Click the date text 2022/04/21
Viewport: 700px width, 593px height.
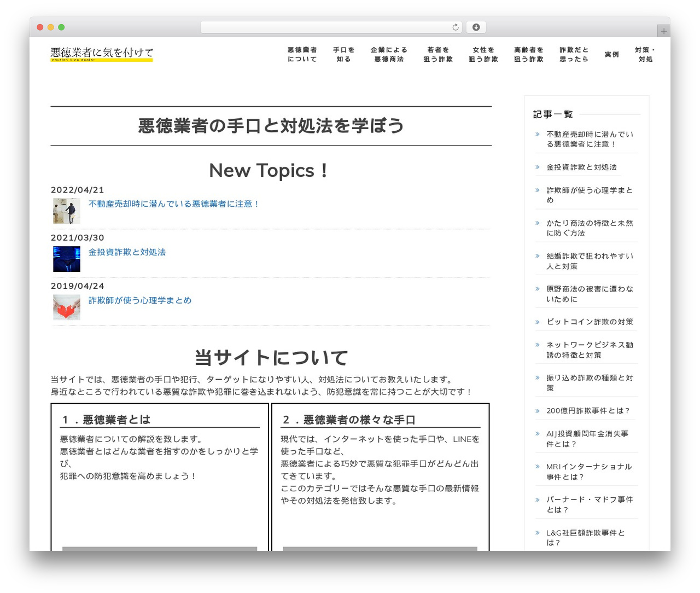(x=77, y=190)
